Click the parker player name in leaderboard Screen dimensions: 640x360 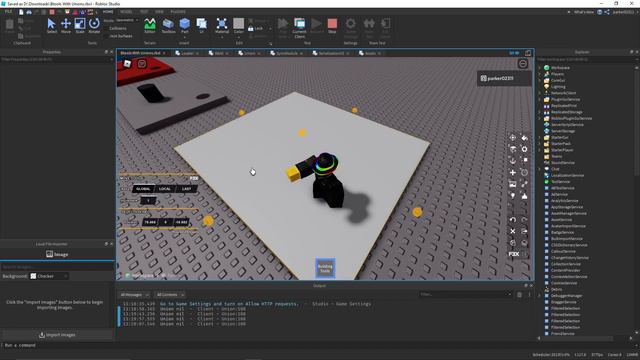[x=500, y=78]
